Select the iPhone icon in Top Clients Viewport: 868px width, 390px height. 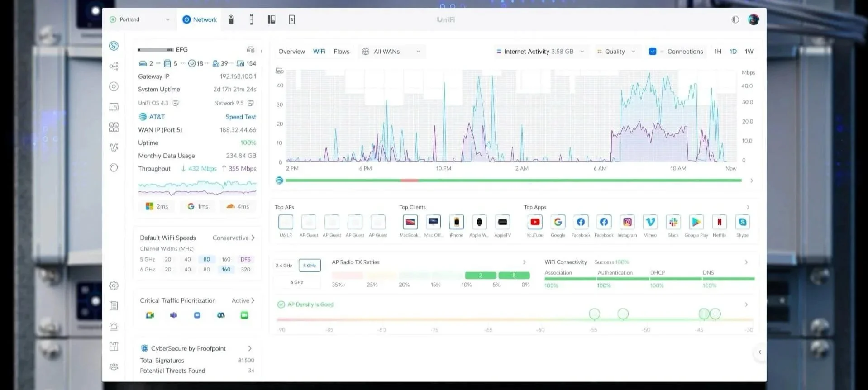pyautogui.click(x=457, y=222)
